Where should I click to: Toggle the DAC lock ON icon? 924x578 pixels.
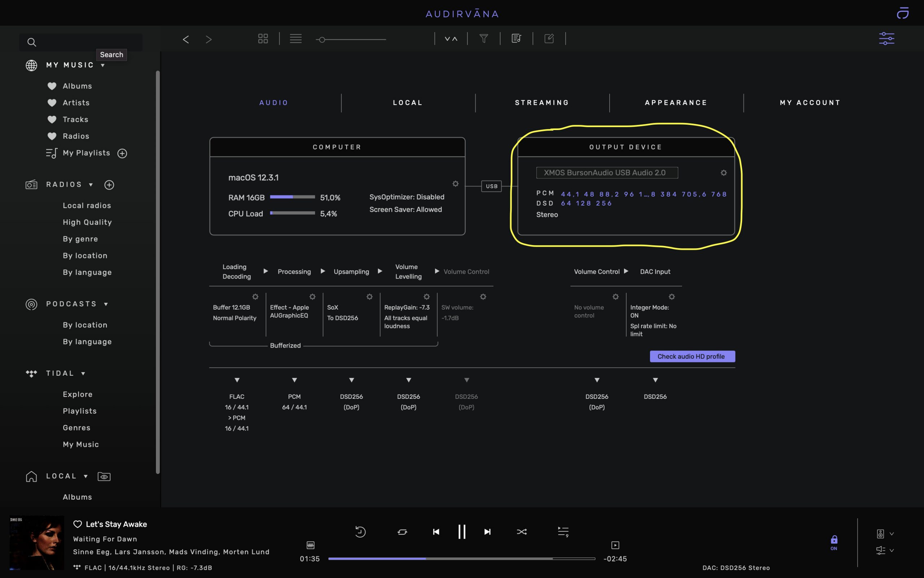pyautogui.click(x=834, y=543)
